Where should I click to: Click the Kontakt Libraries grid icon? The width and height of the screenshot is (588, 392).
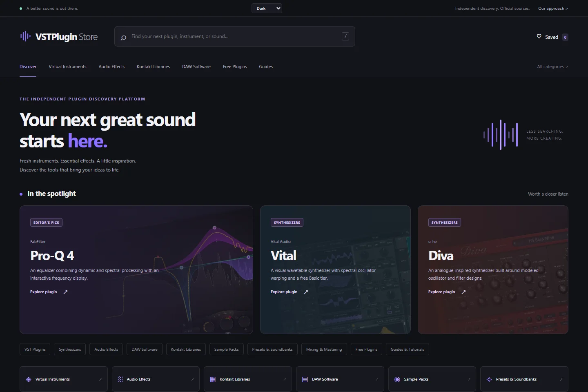(x=213, y=379)
